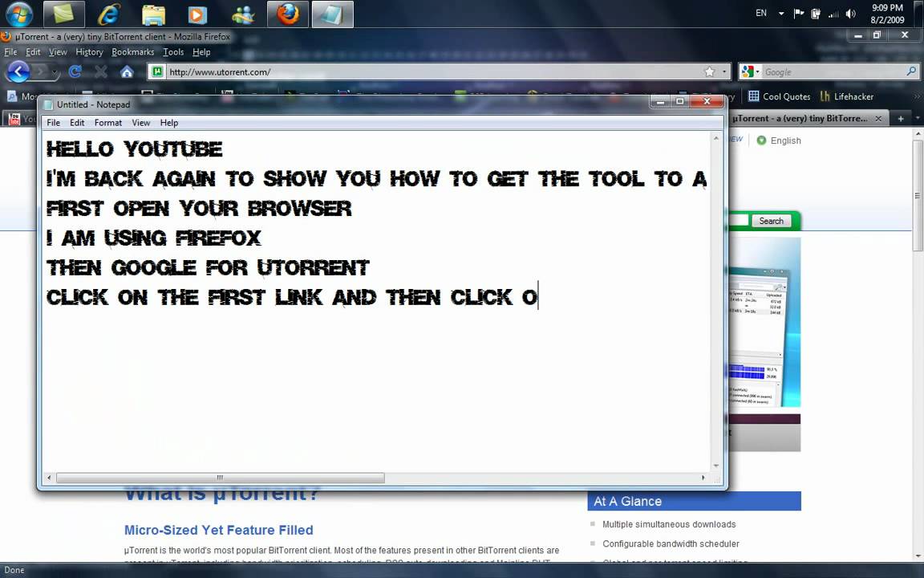Screen dimensions: 924x578
Task: Open Notepad Format menu
Action: [107, 123]
